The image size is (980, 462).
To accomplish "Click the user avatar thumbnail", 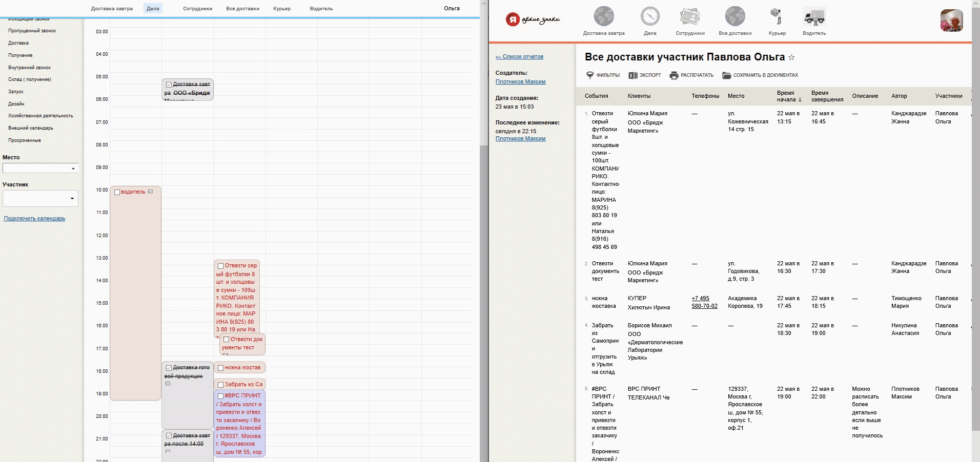I will pyautogui.click(x=951, y=21).
